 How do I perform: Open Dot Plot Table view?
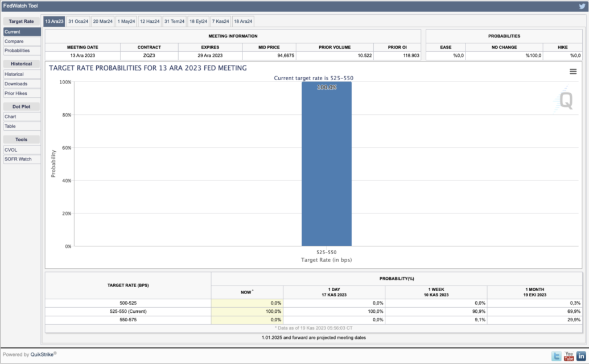pyautogui.click(x=22, y=126)
